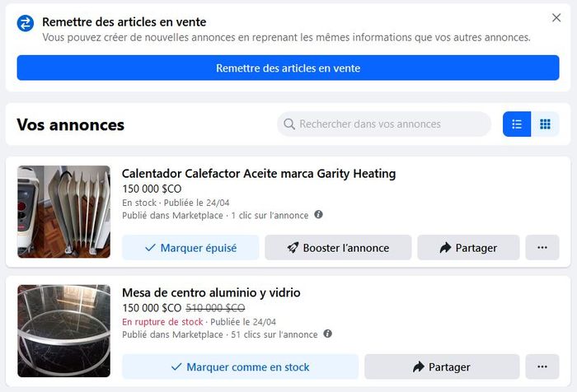Share the Calentador heater listing
This screenshot has width=577, height=392.
(468, 248)
